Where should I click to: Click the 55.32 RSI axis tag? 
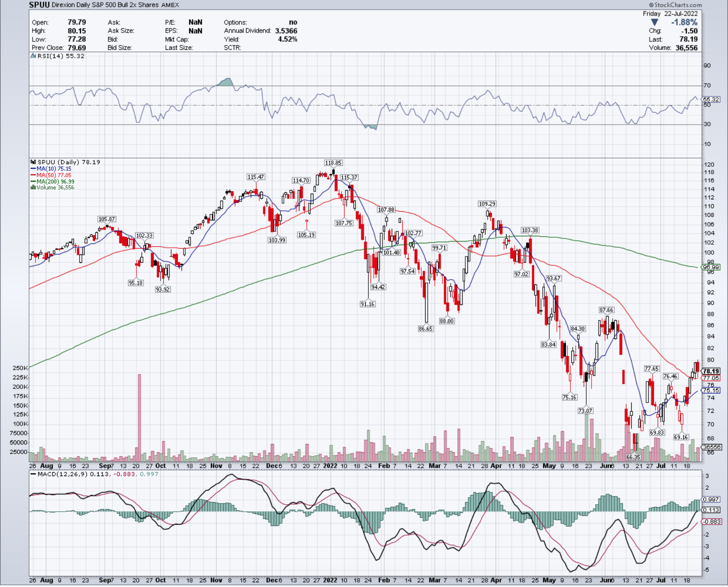coord(711,99)
